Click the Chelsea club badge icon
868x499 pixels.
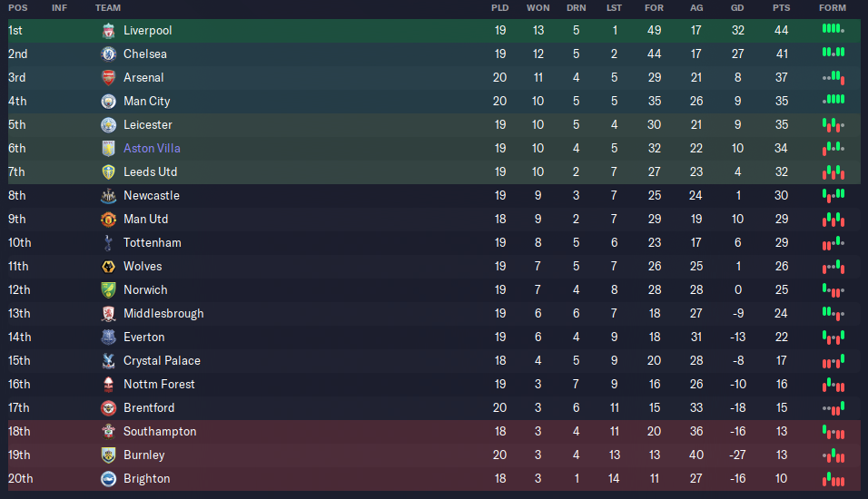click(109, 54)
